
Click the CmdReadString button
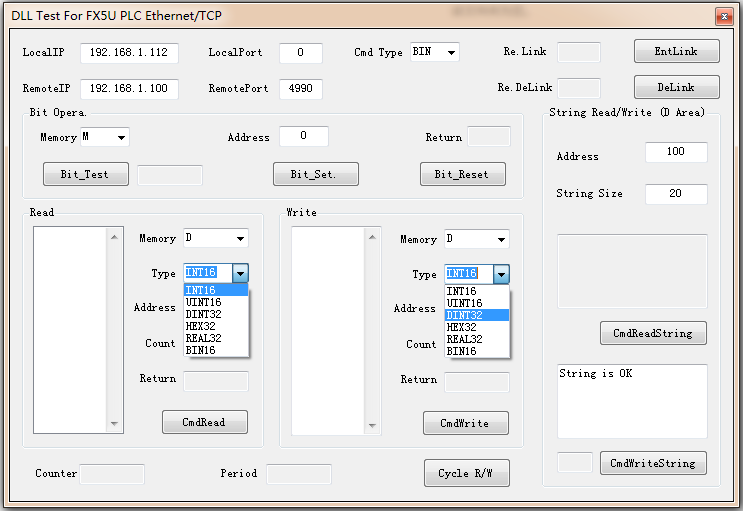point(653,333)
